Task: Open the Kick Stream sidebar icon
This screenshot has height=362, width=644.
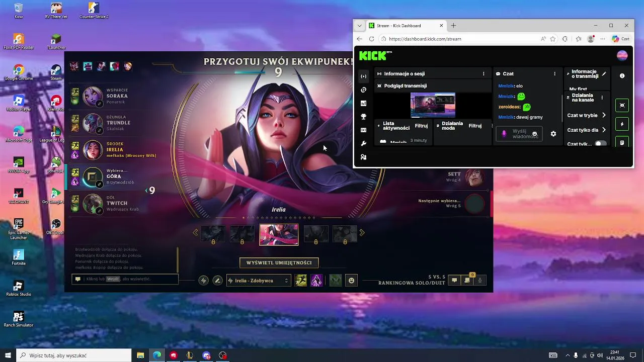Action: tap(364, 76)
